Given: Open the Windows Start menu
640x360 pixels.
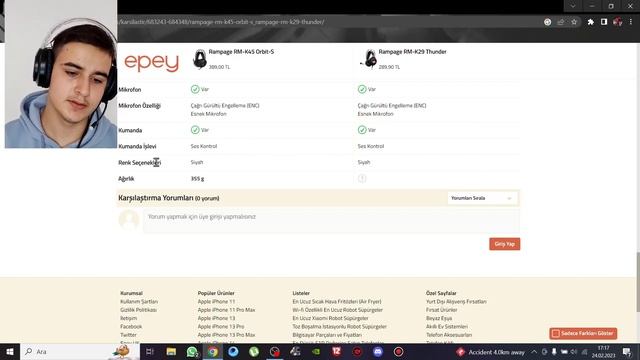Looking at the screenshot, I should point(10,351).
